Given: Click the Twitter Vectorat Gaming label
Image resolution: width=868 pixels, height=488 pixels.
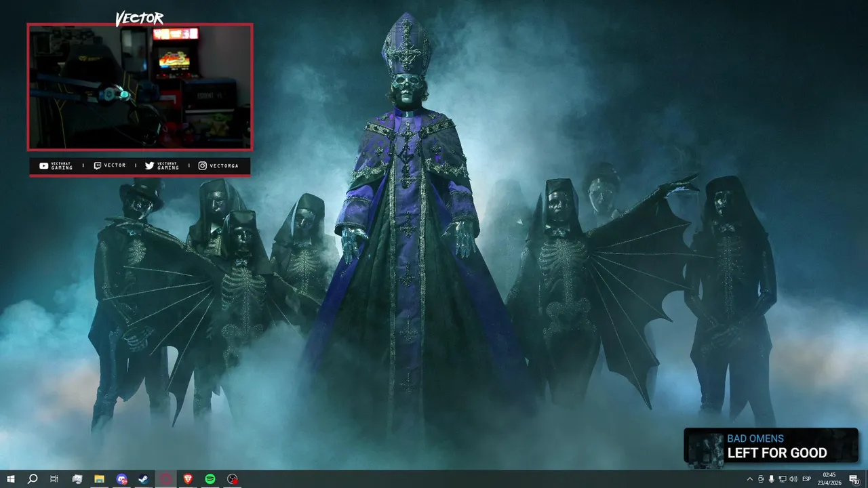Looking at the screenshot, I should [x=162, y=165].
